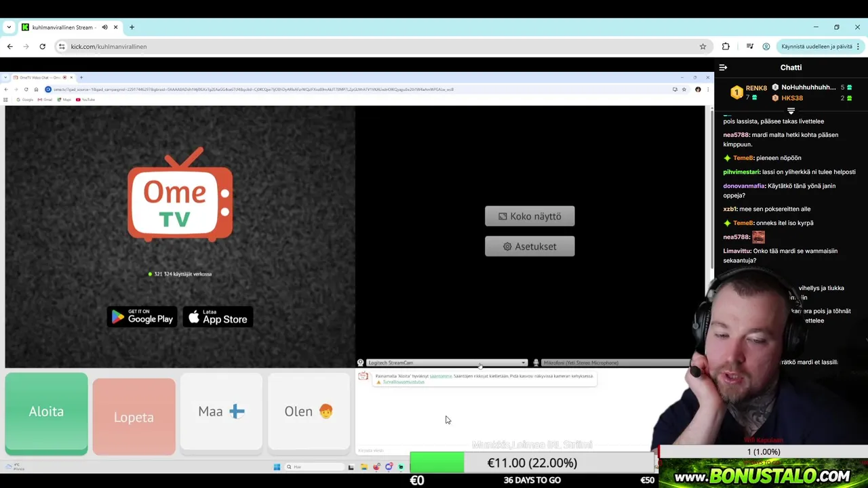Go back in outer browser
Screen dimensions: 868x488
click(9, 47)
